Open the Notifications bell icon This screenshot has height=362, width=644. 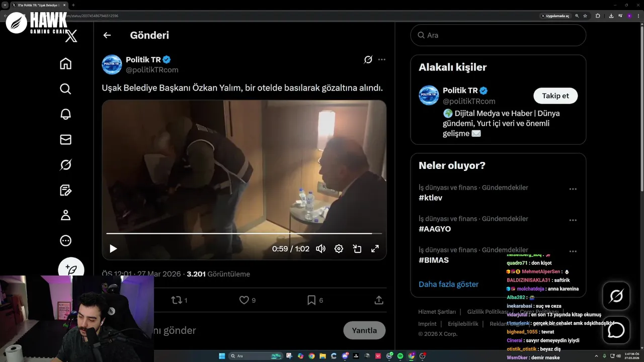coord(65,114)
